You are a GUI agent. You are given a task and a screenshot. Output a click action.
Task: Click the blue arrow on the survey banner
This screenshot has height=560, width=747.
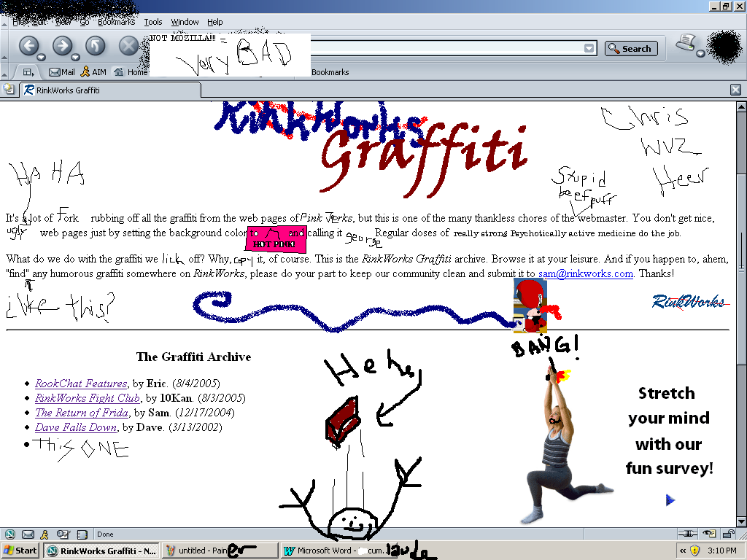point(670,500)
